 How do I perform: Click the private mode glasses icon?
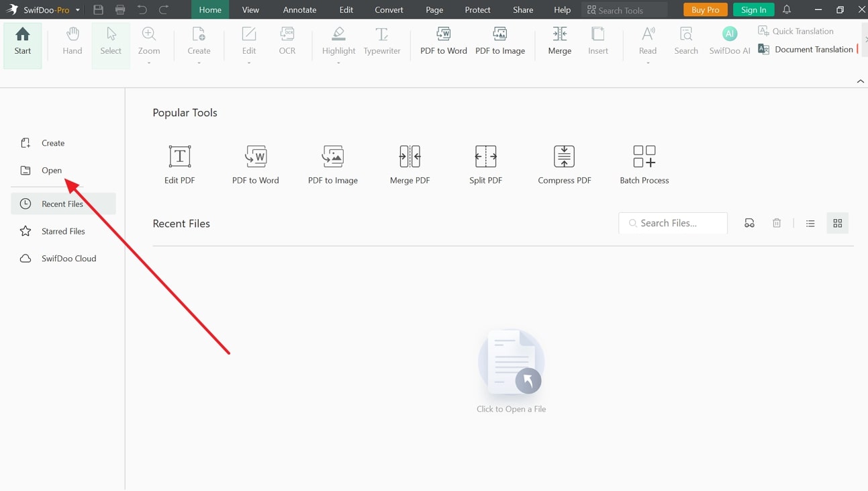coord(750,223)
